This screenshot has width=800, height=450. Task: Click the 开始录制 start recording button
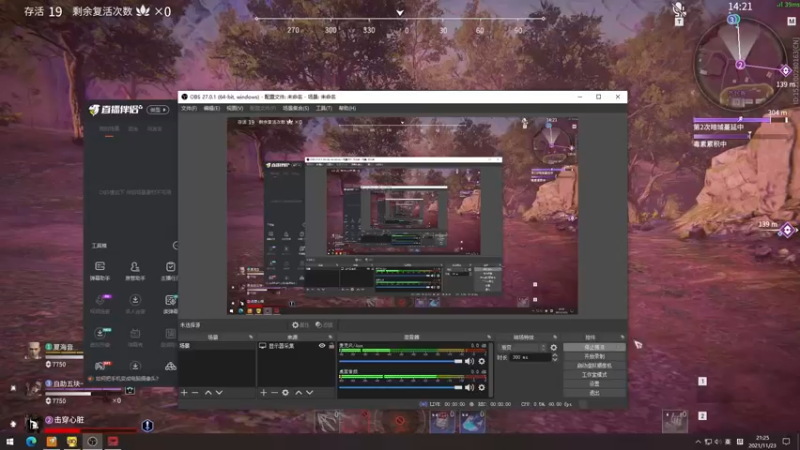click(x=594, y=356)
